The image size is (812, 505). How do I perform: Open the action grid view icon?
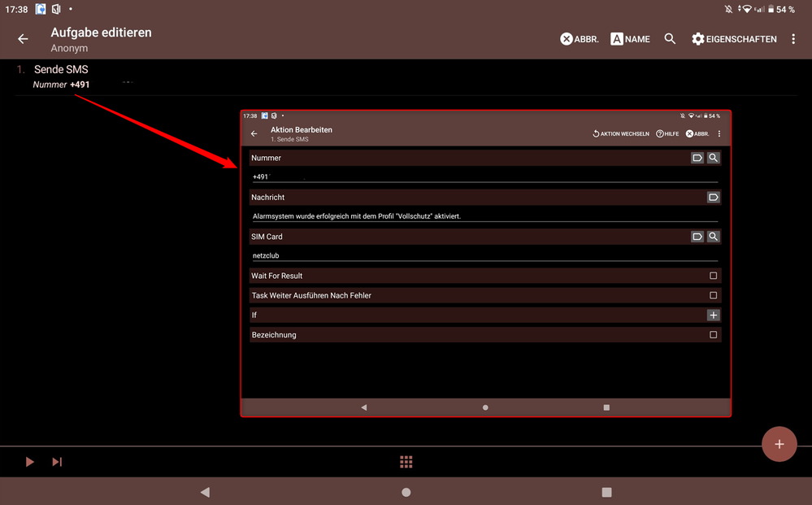coord(406,462)
